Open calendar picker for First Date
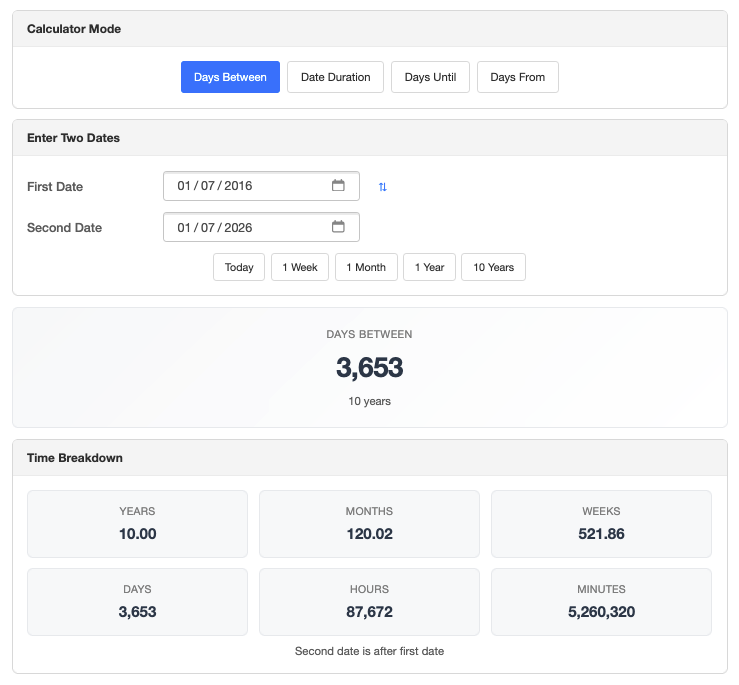The image size is (739, 685). pyautogui.click(x=338, y=186)
